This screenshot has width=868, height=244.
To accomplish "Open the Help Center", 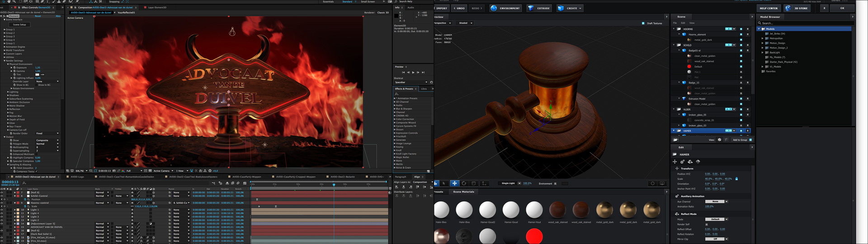I will point(769,8).
